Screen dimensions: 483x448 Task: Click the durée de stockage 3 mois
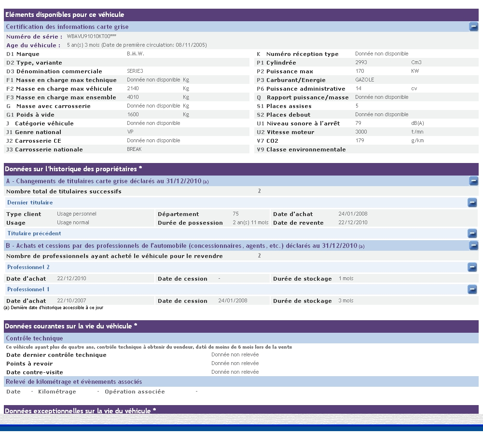coord(346,300)
